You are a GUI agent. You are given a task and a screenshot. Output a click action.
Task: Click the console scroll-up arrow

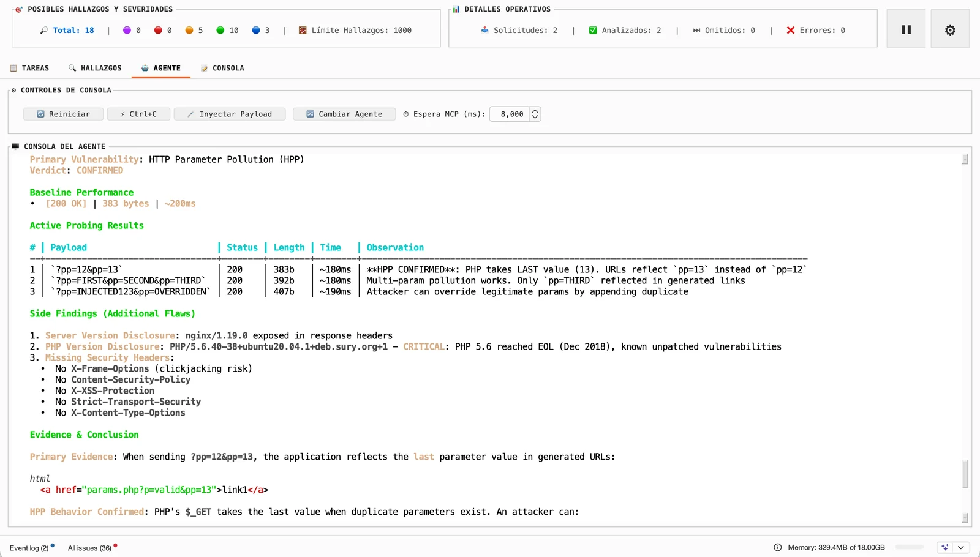(x=965, y=159)
